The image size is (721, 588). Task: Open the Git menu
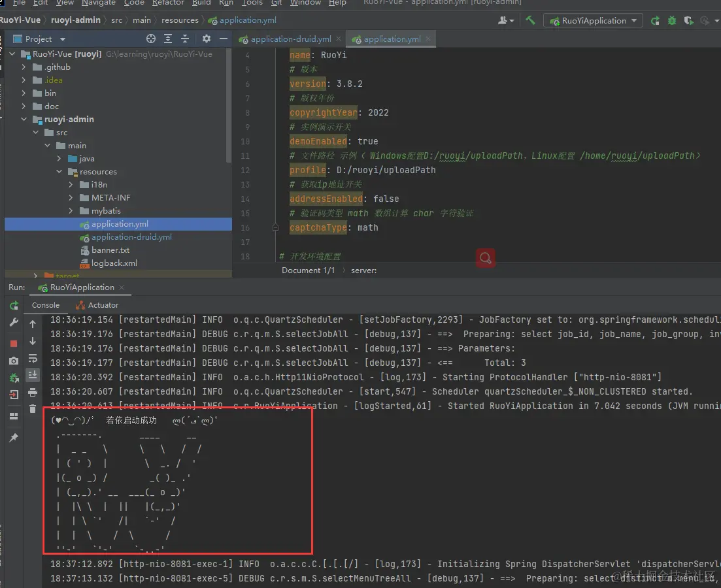tap(277, 3)
